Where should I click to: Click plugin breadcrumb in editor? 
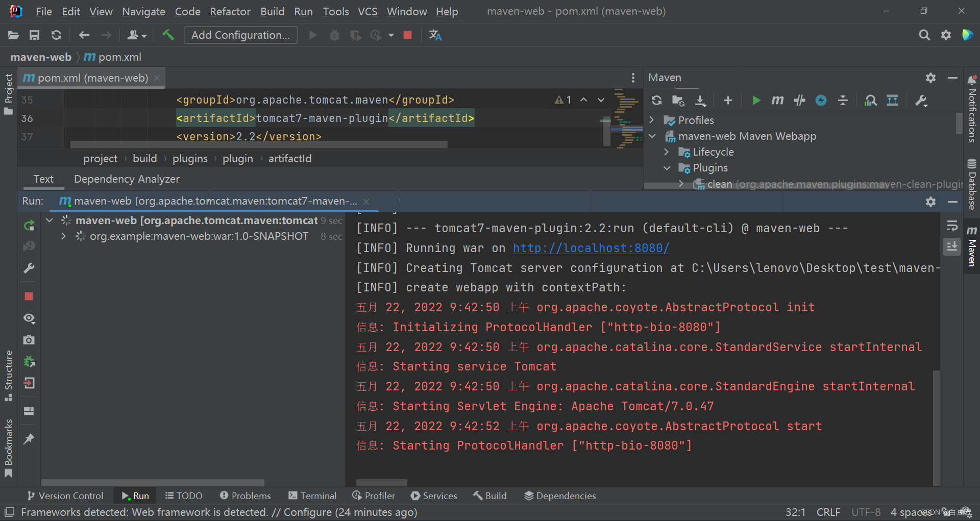[x=238, y=159]
